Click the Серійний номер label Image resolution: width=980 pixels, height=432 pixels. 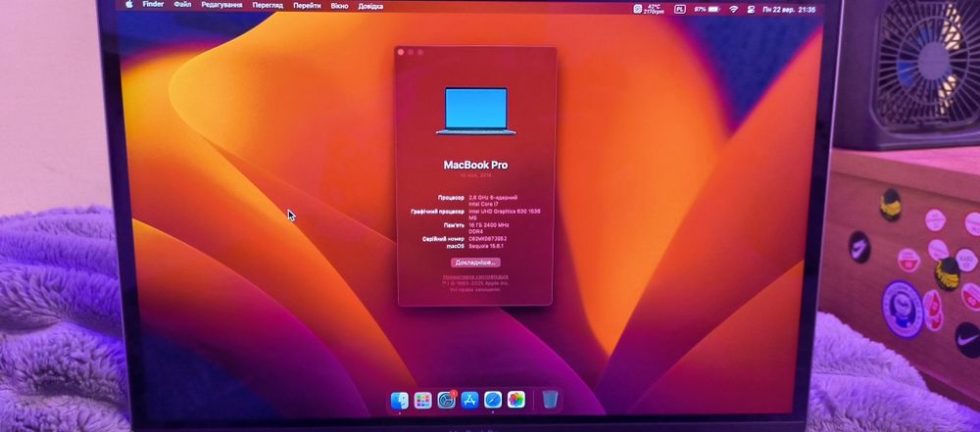tap(444, 239)
